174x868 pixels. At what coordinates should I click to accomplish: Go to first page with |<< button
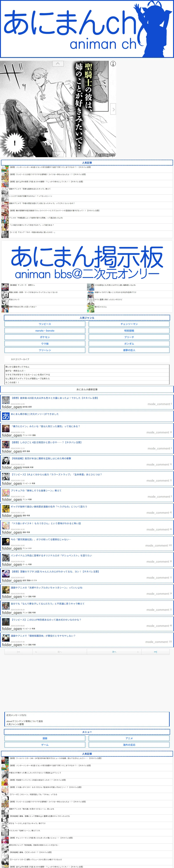(18, 652)
